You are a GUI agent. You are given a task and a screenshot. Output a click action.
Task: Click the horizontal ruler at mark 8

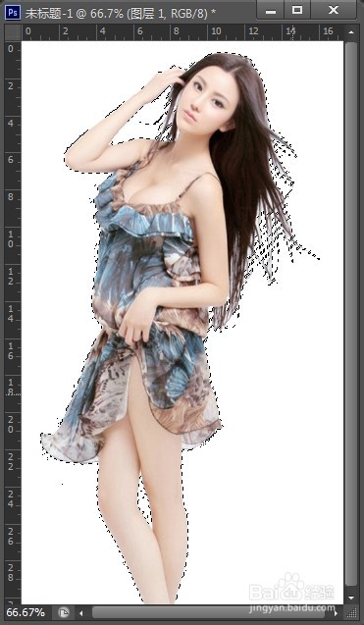pyautogui.click(x=176, y=31)
